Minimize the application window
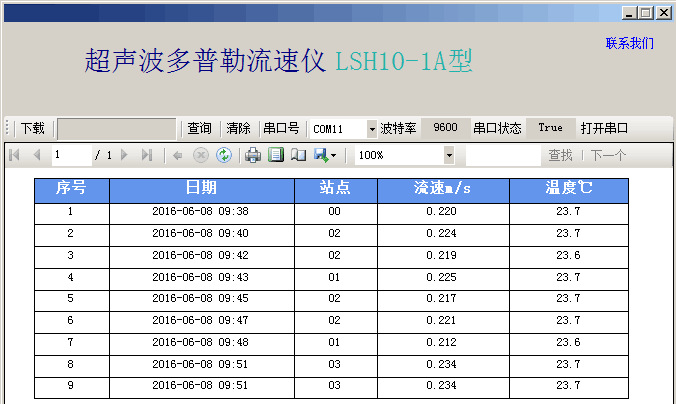676x404 pixels. tap(629, 13)
